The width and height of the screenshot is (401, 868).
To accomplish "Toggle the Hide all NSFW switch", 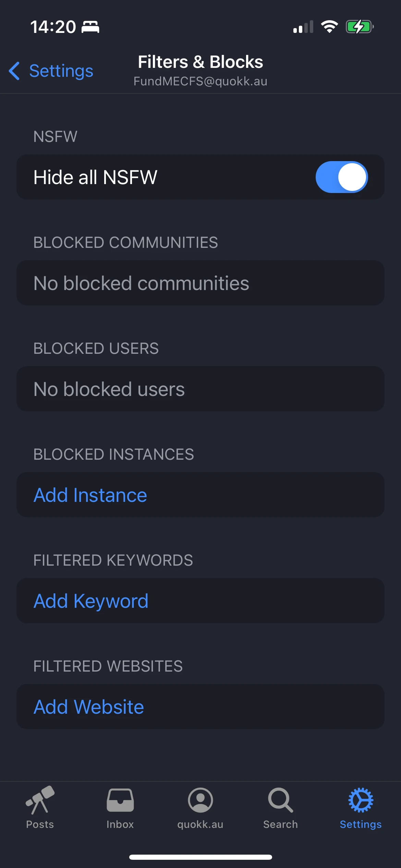I will [x=341, y=177].
